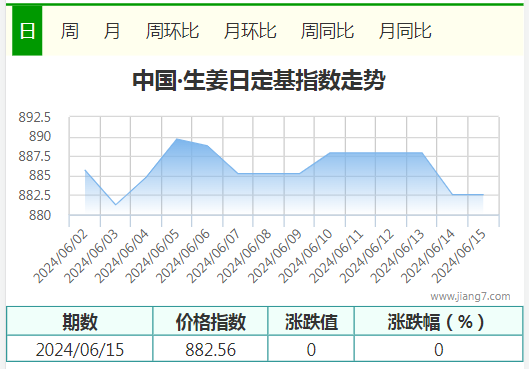Screen dimensions: 529x369
Task: Click the 期数 column header
Action: click(80, 321)
